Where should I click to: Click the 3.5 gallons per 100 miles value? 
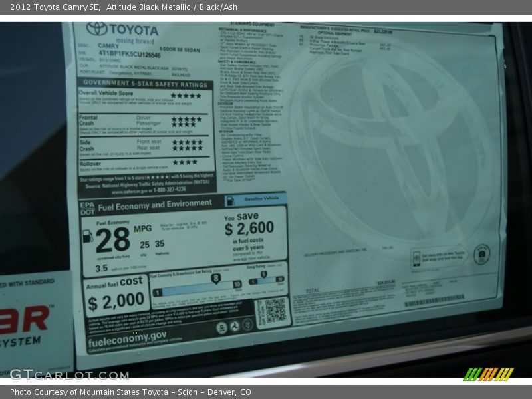tap(102, 269)
